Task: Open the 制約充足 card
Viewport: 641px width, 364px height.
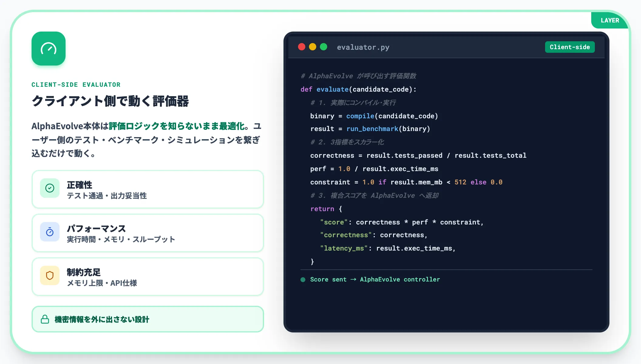Action: (148, 277)
